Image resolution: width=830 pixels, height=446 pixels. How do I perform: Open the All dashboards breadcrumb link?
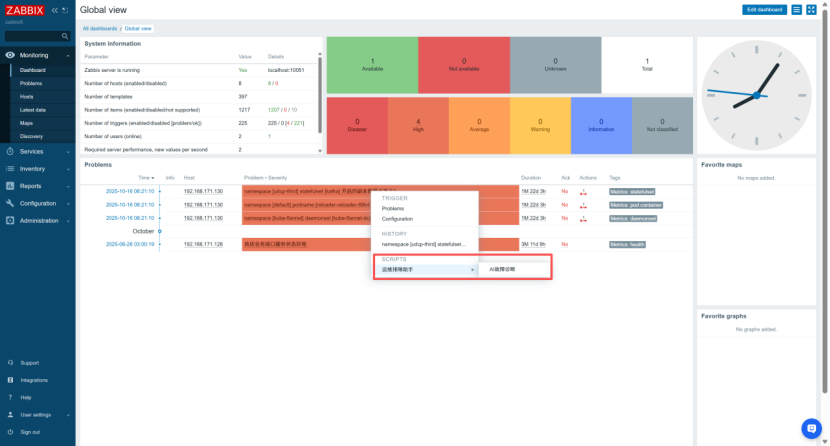point(99,28)
